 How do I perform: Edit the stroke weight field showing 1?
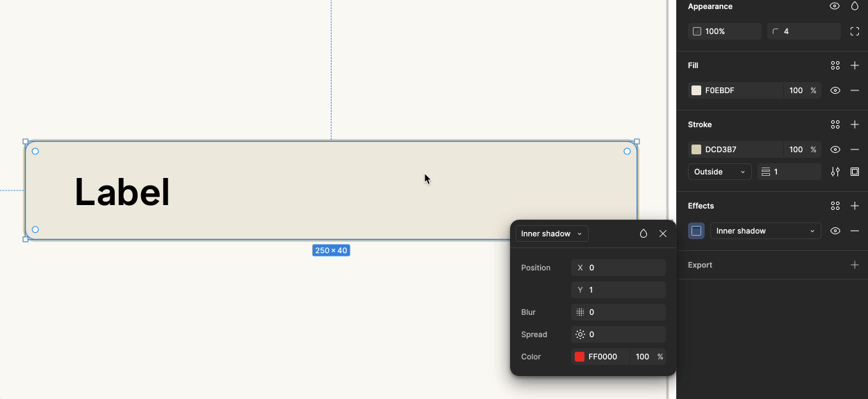pos(789,172)
